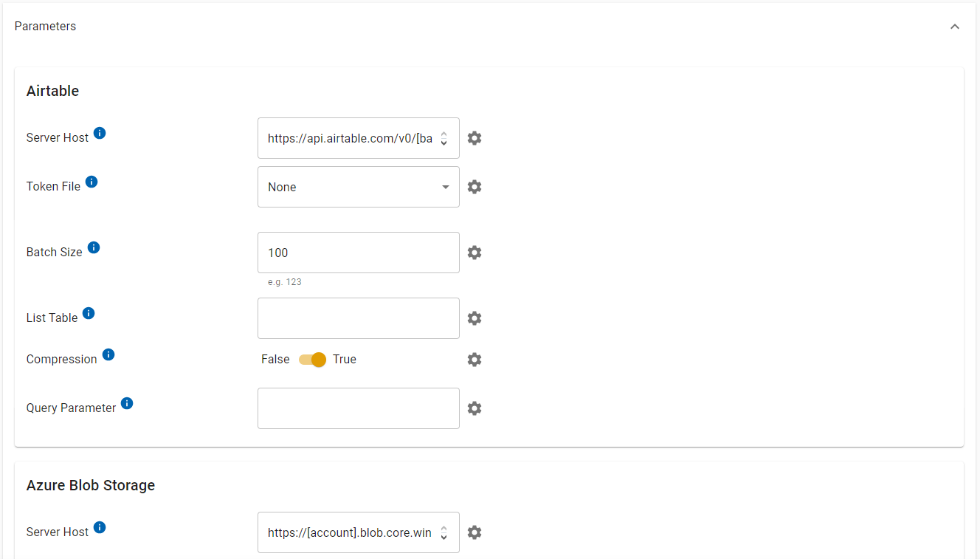The height and width of the screenshot is (559, 980).
Task: Click info icon beside Query Parameter
Action: 127,403
